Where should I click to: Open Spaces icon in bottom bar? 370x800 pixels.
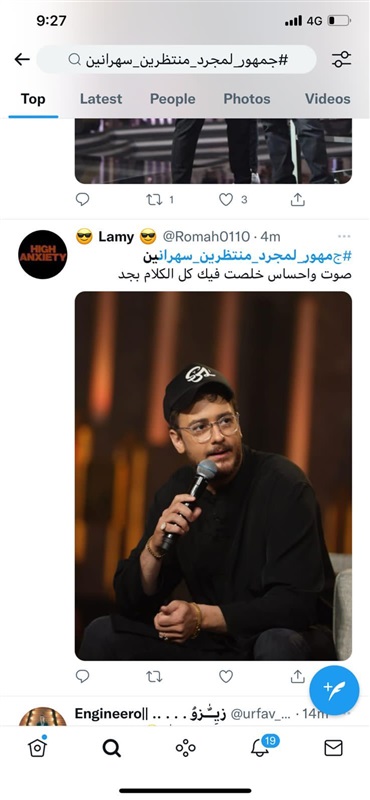tap(185, 748)
